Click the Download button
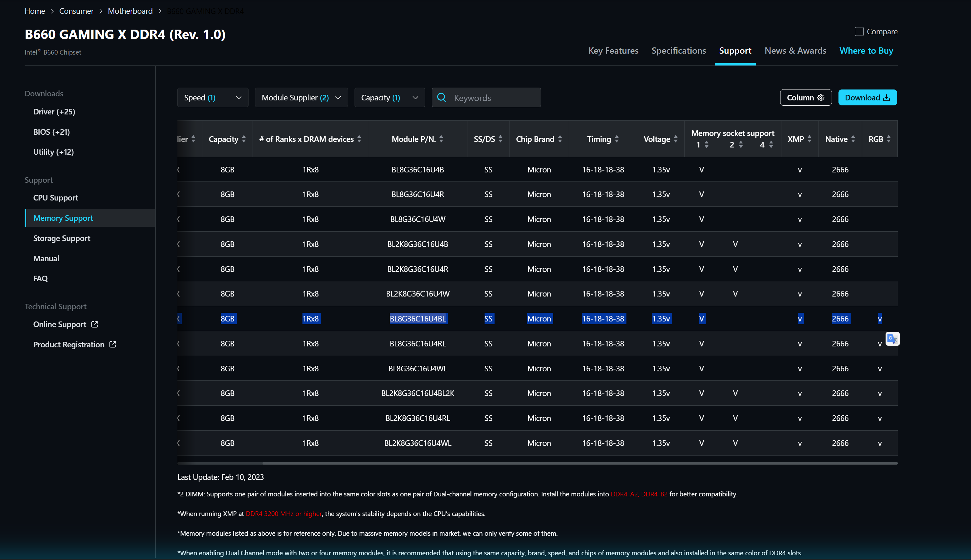971x560 pixels. (867, 98)
